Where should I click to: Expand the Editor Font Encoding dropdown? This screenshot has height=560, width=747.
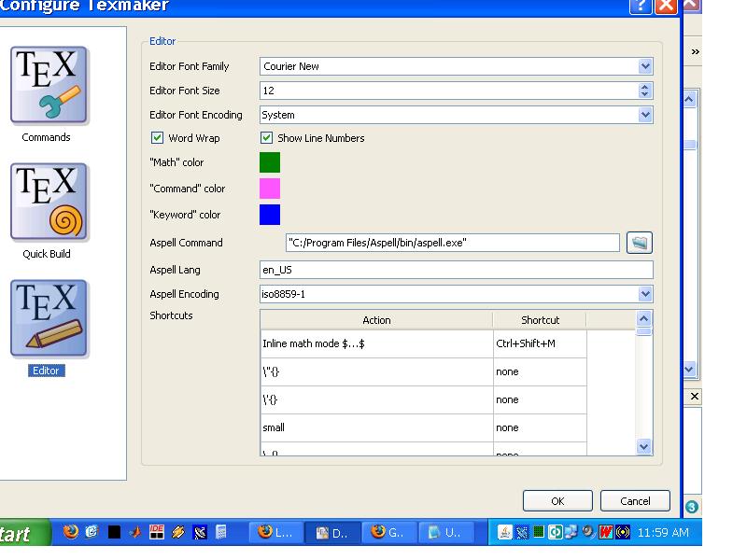click(x=645, y=115)
